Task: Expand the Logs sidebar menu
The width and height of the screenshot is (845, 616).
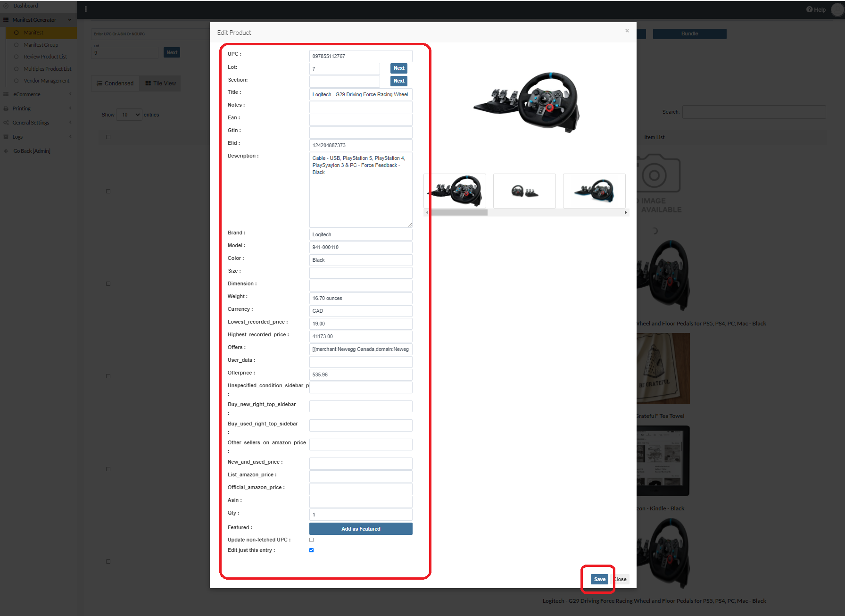Action: [38, 137]
